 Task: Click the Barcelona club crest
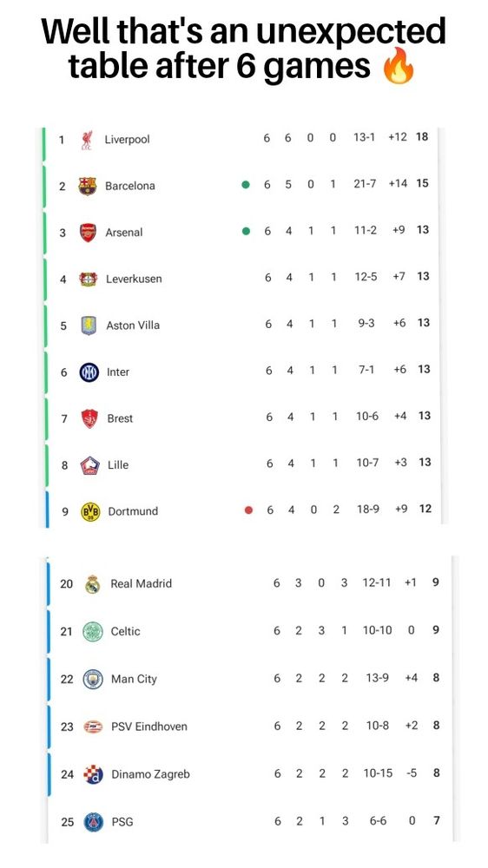(x=88, y=186)
